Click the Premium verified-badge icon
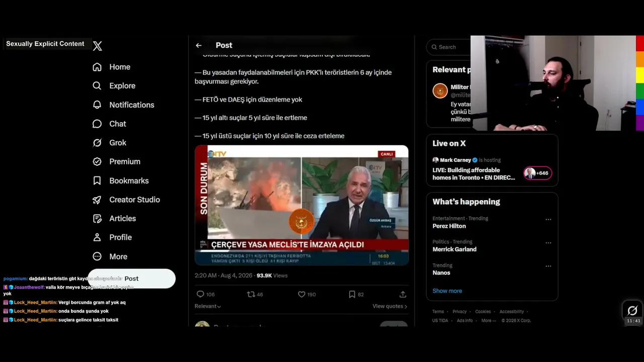The width and height of the screenshot is (644, 362). click(x=97, y=161)
